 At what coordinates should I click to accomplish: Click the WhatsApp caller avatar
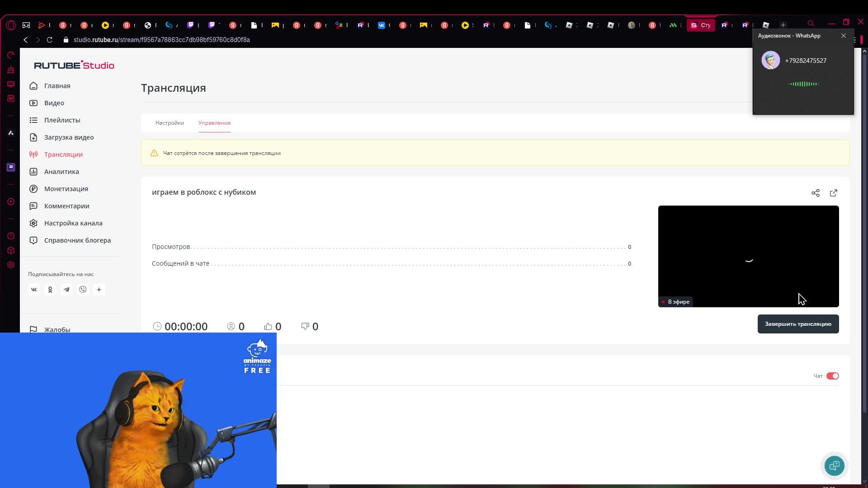coord(770,60)
